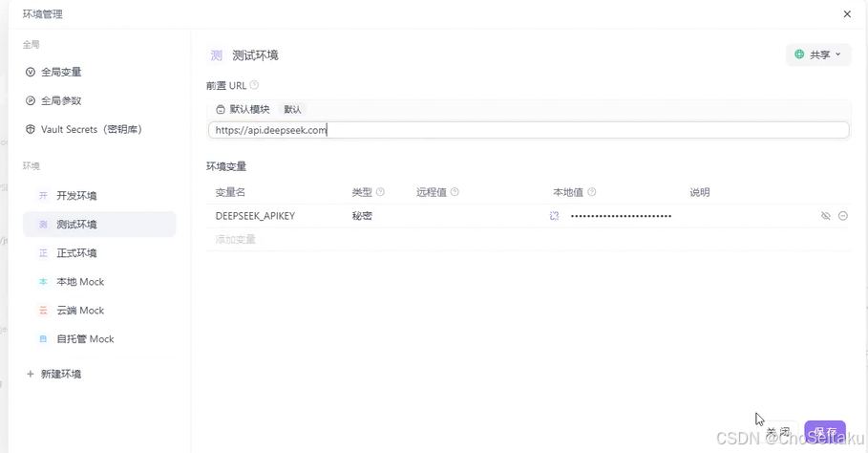Click the help icon beside 类型
This screenshot has height=453, width=868.
click(380, 192)
